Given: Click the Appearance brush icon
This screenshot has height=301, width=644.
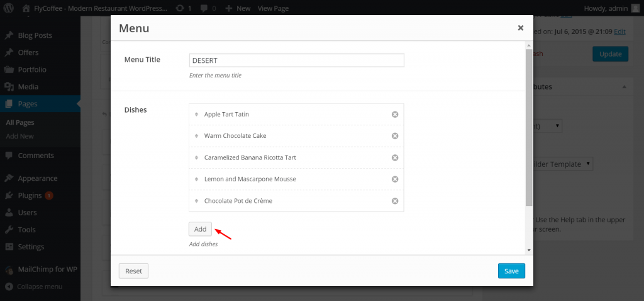Looking at the screenshot, I should (9, 178).
